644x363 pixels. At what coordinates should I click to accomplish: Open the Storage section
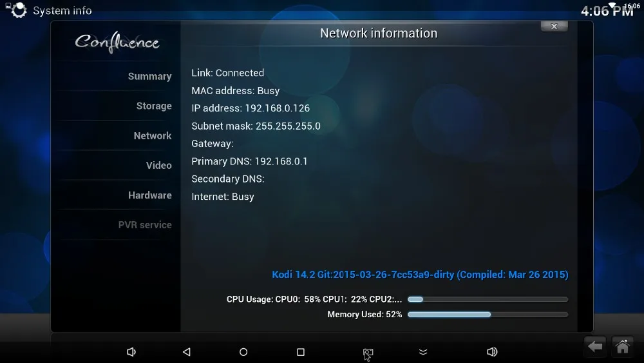pos(154,106)
